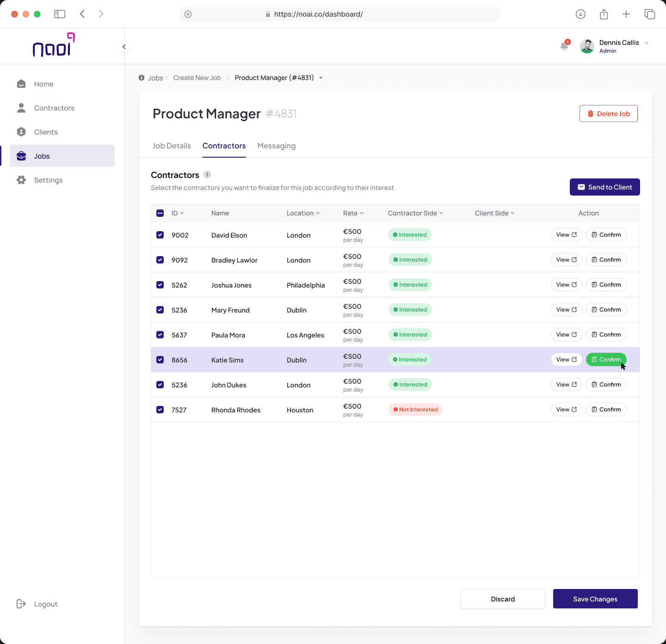This screenshot has height=644, width=666.
Task: Open the browser downloads icon
Action: pos(580,14)
